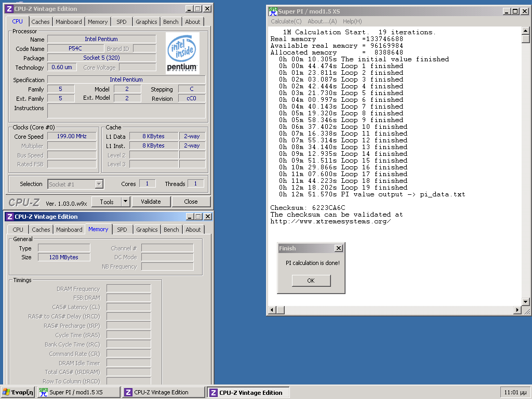Click the Super PI title bar icon

coord(273,11)
